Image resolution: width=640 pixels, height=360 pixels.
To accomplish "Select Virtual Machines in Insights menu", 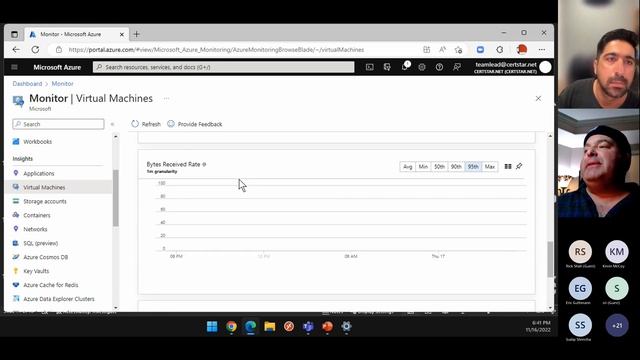I will tap(58, 187).
